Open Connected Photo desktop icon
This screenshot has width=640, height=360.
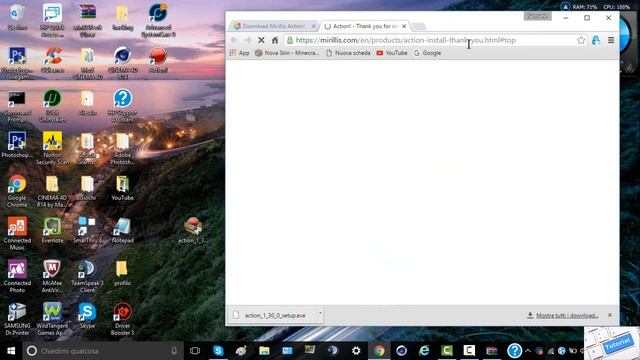pos(17,276)
